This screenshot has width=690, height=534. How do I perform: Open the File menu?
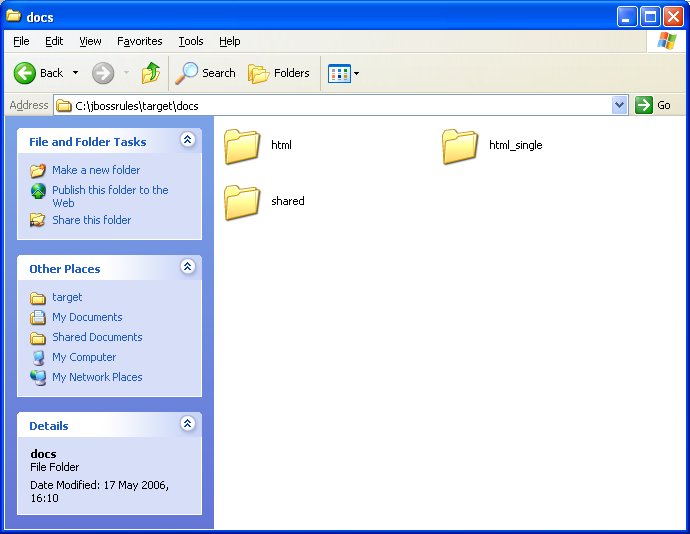point(21,41)
